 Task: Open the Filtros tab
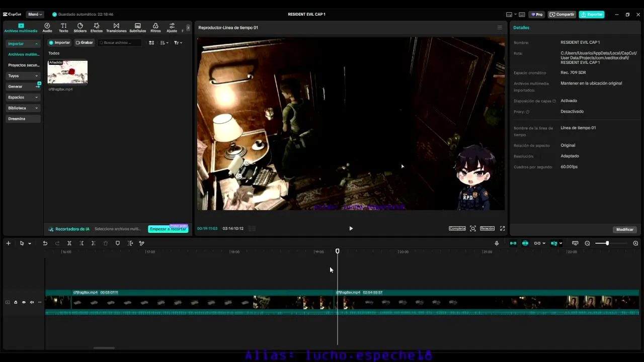tap(155, 28)
